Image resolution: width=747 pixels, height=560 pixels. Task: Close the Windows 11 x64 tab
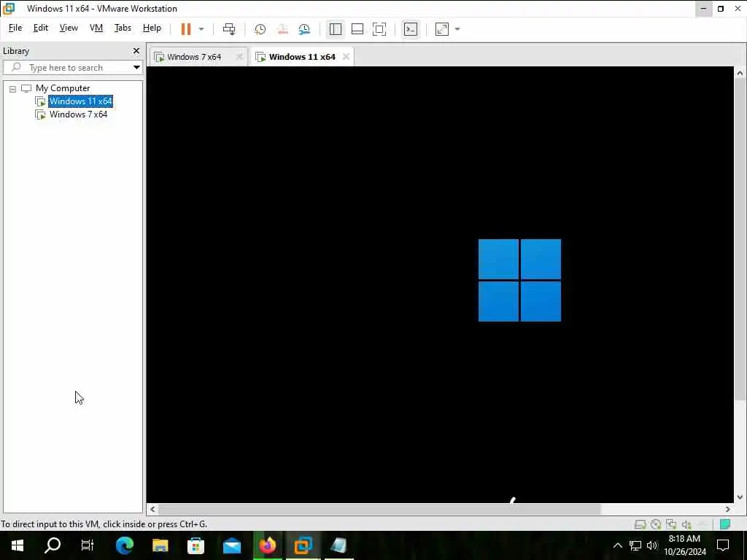click(346, 57)
